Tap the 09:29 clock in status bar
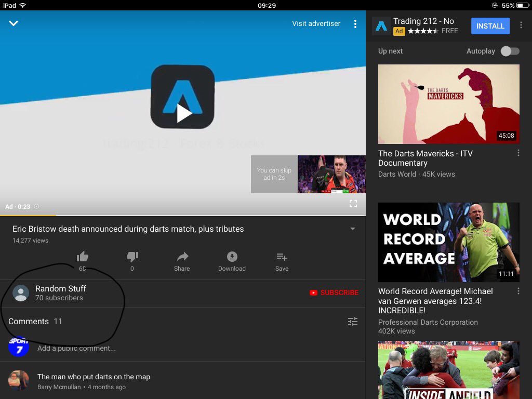Image resolution: width=532 pixels, height=399 pixels. click(x=267, y=5)
